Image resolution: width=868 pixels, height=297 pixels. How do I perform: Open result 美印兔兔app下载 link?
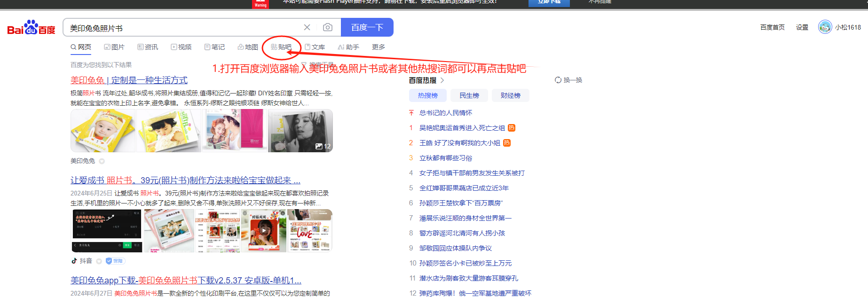pyautogui.click(x=186, y=280)
